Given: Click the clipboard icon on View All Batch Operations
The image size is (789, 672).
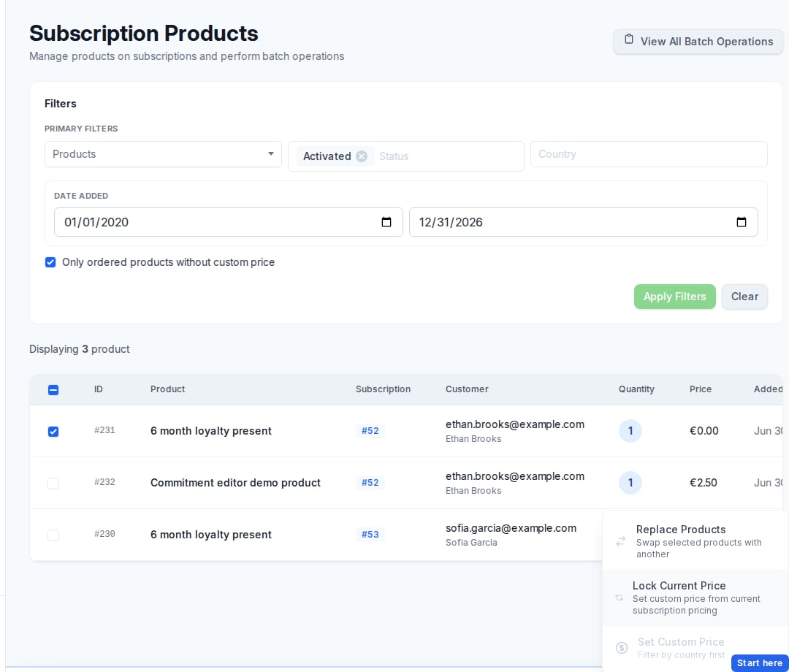Looking at the screenshot, I should tap(628, 39).
